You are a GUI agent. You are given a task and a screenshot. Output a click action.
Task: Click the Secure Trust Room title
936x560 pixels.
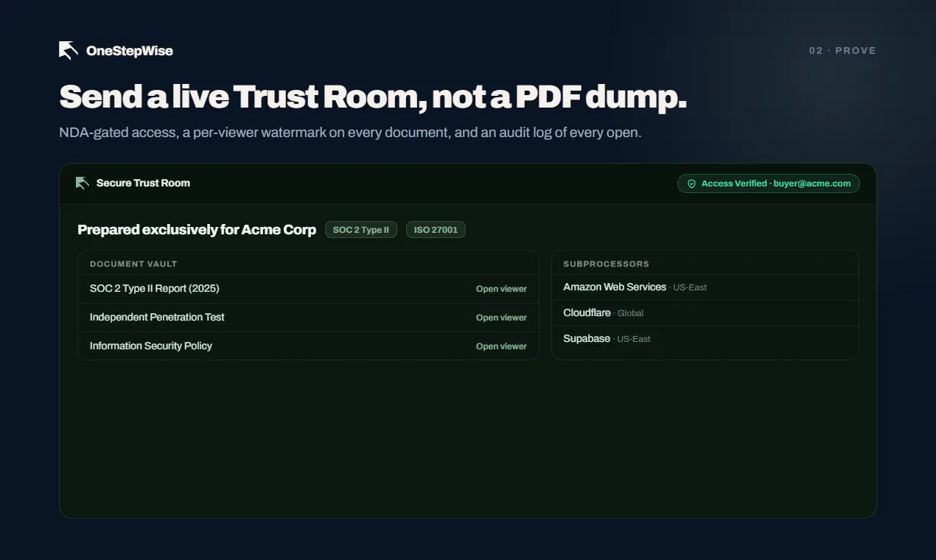(143, 183)
